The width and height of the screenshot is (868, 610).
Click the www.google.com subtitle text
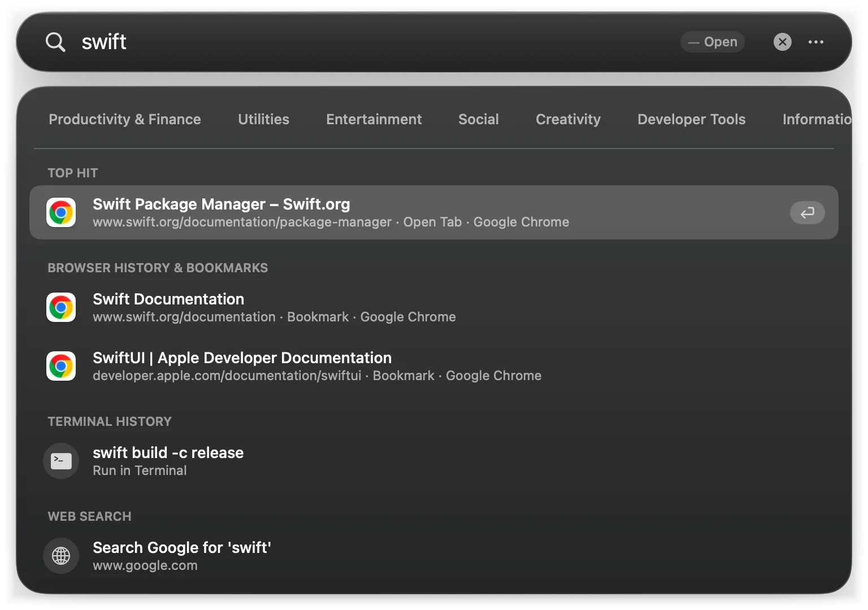pyautogui.click(x=145, y=565)
